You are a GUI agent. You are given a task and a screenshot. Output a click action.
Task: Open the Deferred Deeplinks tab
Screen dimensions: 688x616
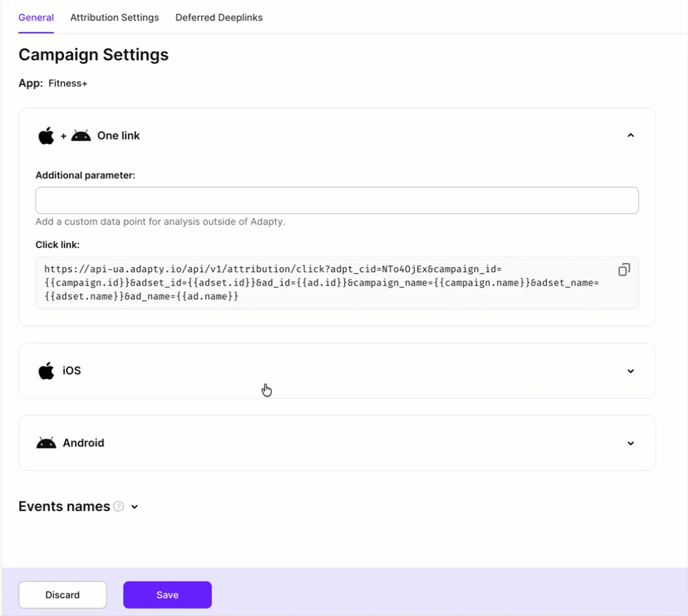219,17
